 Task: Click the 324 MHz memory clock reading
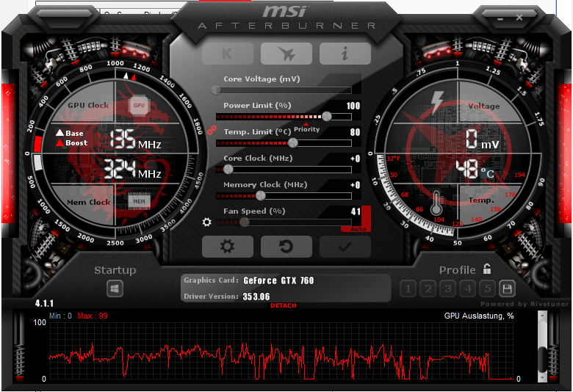click(x=132, y=170)
